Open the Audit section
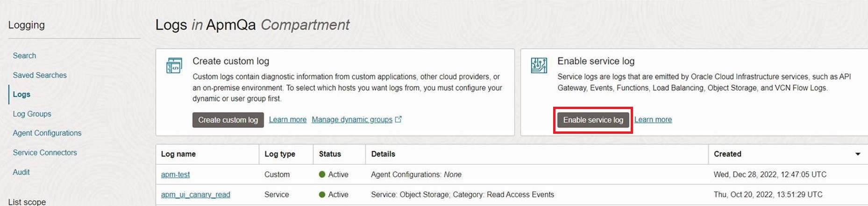The image size is (868, 206). [21, 172]
